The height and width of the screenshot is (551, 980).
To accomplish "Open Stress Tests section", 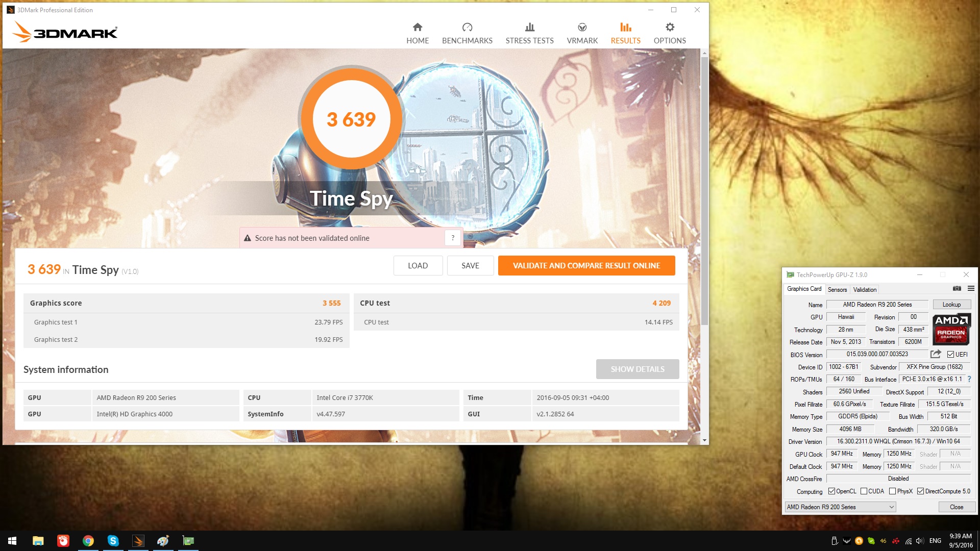I will pos(529,33).
